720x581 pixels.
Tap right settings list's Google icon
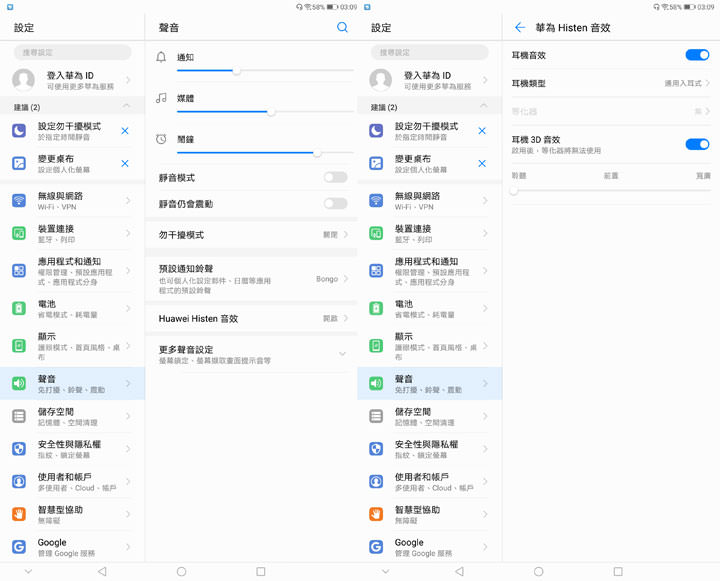pos(376,547)
